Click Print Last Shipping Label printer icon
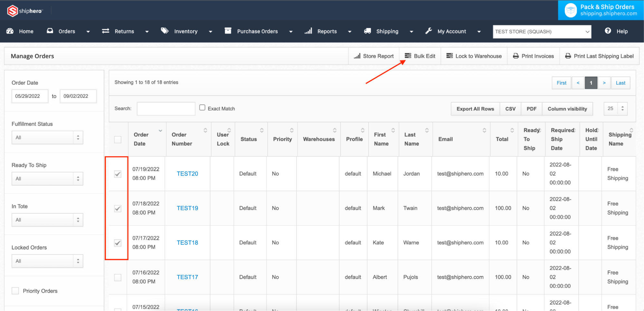The width and height of the screenshot is (644, 311). (x=568, y=56)
